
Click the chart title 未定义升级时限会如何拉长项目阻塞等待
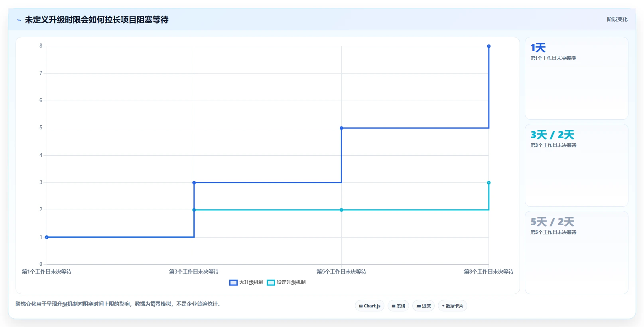pyautogui.click(x=97, y=20)
